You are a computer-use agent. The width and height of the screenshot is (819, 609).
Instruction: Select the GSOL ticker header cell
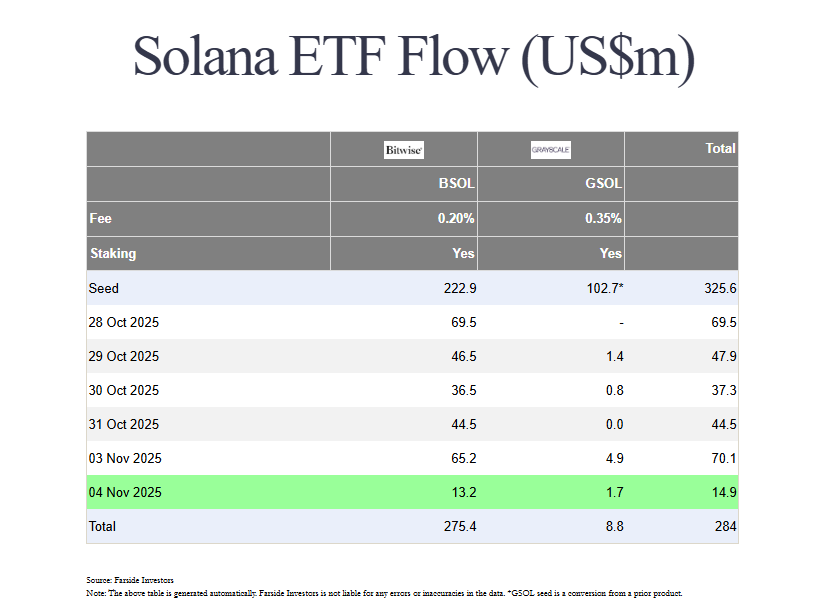tap(603, 184)
